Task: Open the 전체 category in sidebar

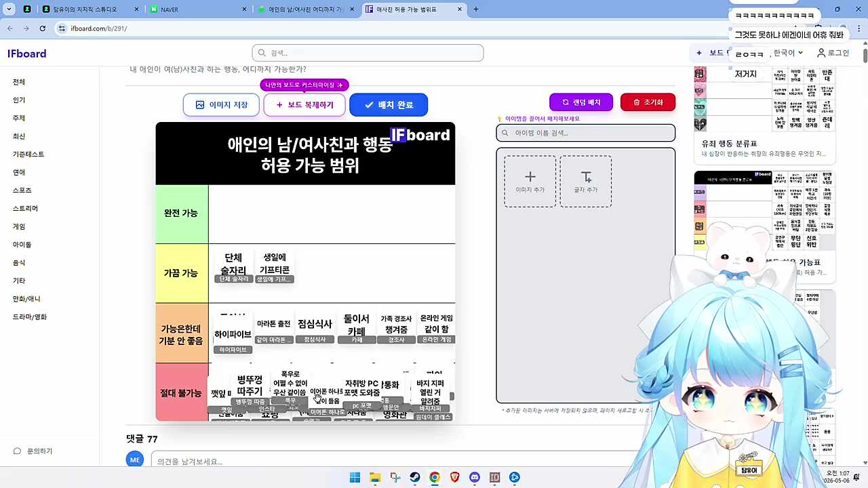Action: click(19, 82)
